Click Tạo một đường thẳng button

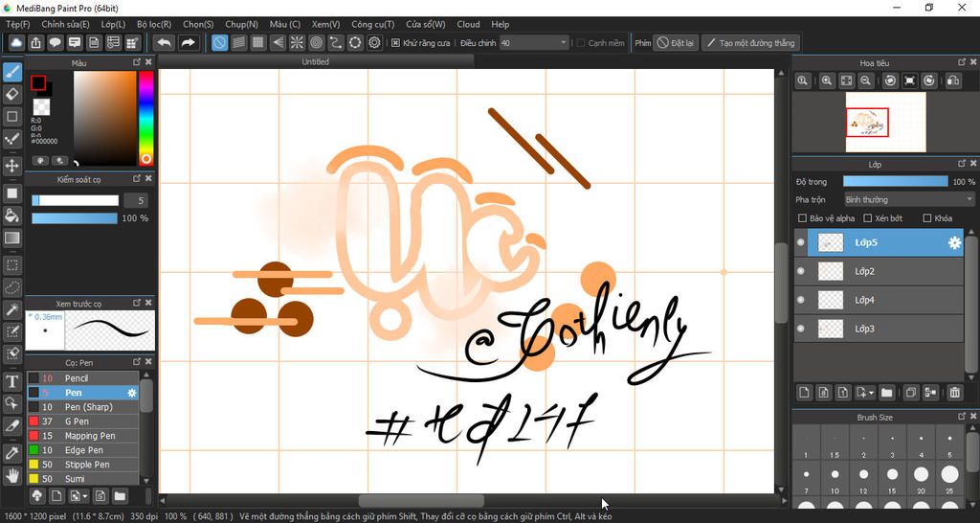coord(750,43)
